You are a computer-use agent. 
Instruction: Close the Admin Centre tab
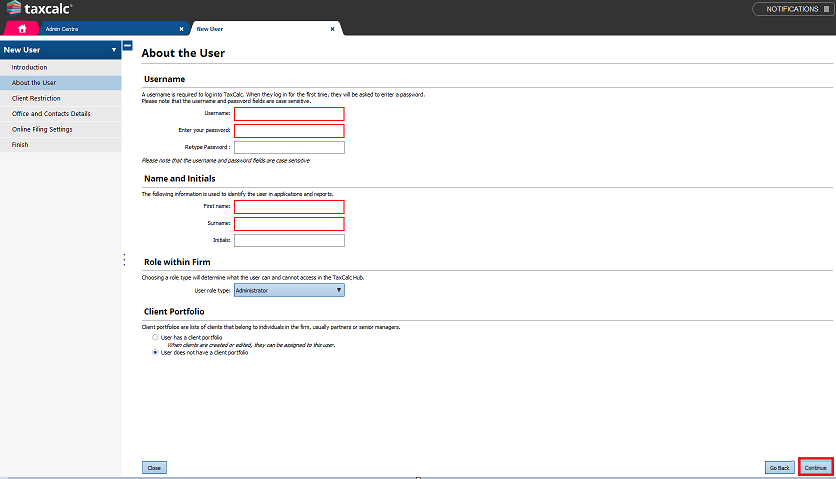click(181, 29)
